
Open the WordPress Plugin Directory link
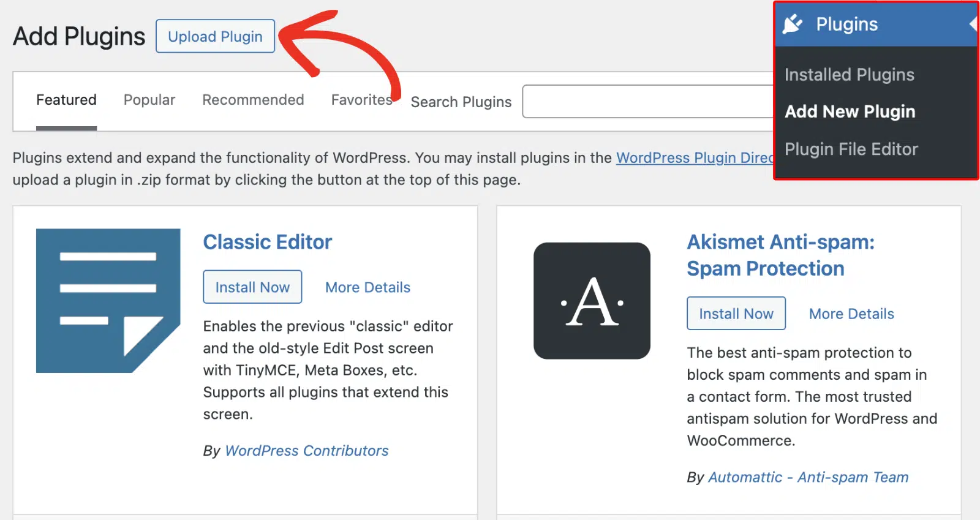[x=695, y=158]
